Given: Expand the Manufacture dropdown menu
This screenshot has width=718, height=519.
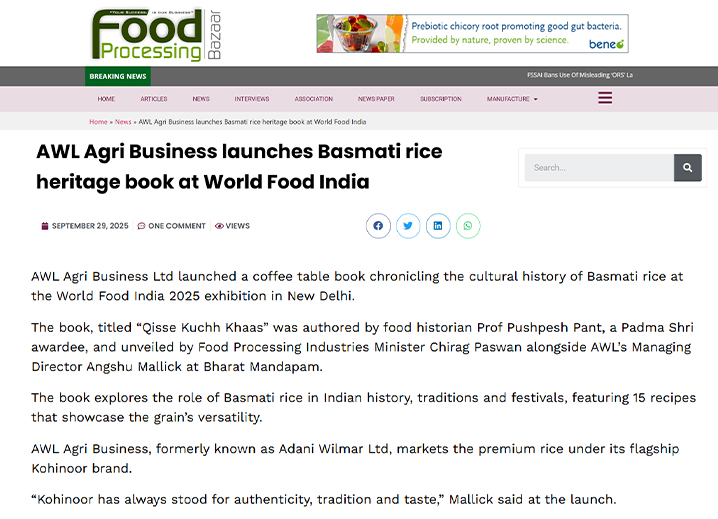Looking at the screenshot, I should click(512, 99).
